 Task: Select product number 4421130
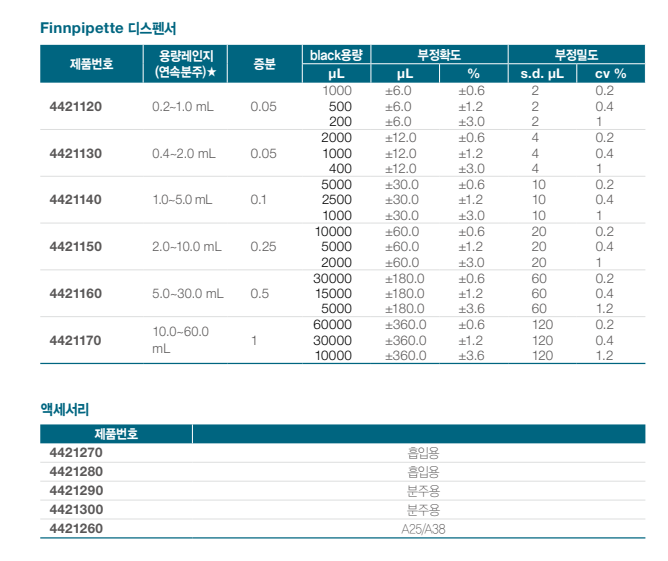76,153
